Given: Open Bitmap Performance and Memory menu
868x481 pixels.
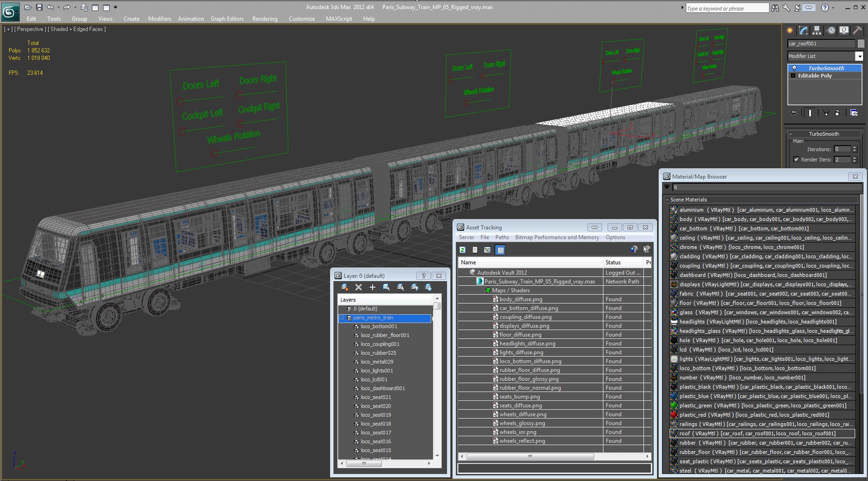Looking at the screenshot, I should point(557,237).
